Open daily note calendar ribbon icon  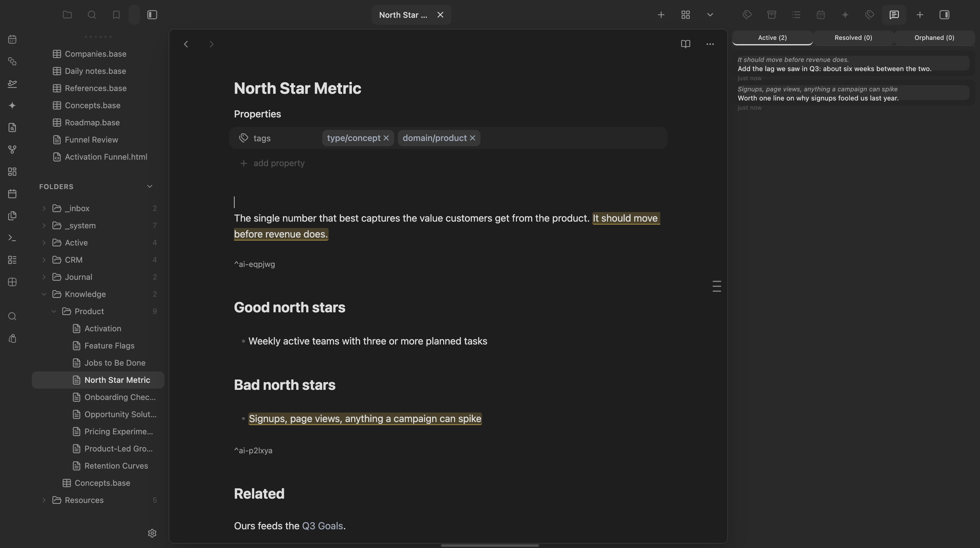point(12,39)
